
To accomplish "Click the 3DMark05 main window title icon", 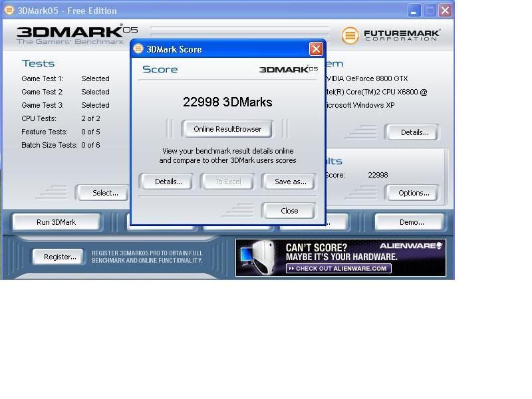I will click(x=9, y=10).
